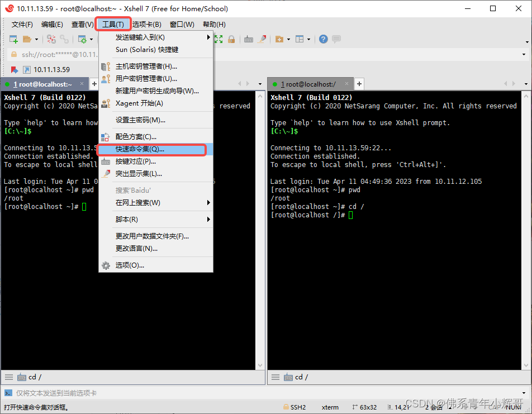Open the 在网上搜索(W) submenu
532x414 pixels.
pos(156,203)
